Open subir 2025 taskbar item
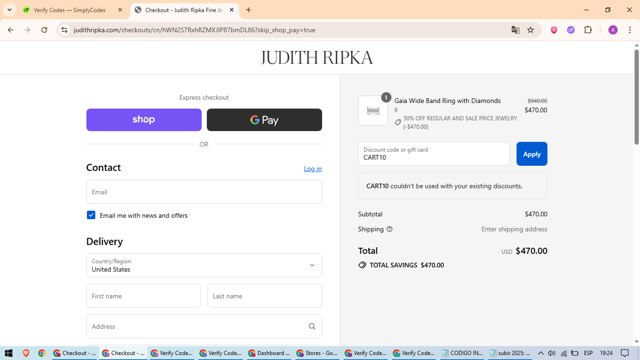The image size is (640, 360). [510, 353]
